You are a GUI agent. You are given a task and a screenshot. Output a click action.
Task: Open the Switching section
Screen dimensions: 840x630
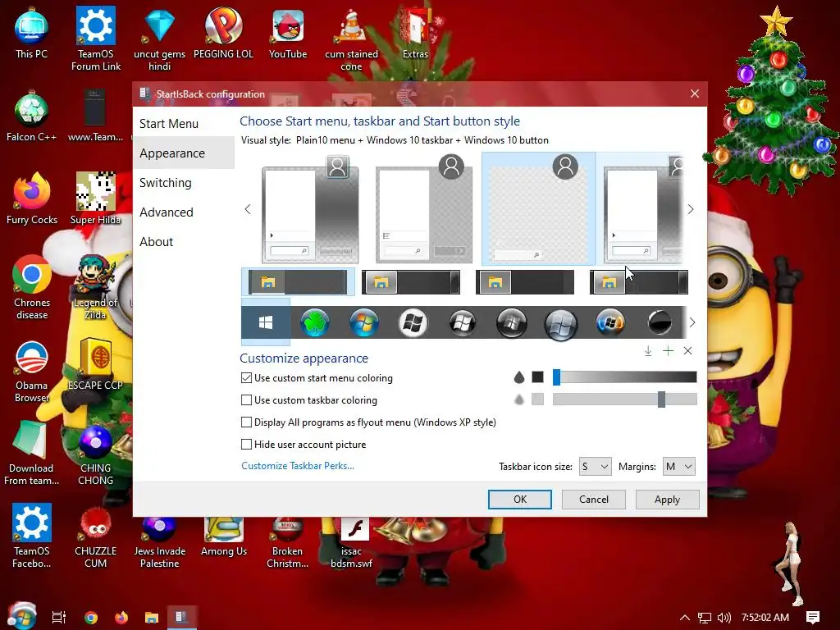(x=183, y=183)
